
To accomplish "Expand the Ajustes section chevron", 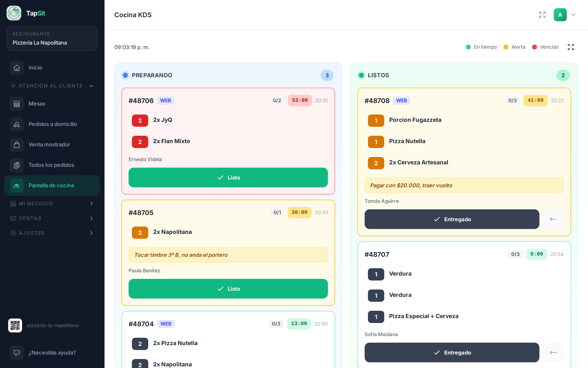I will click(92, 233).
